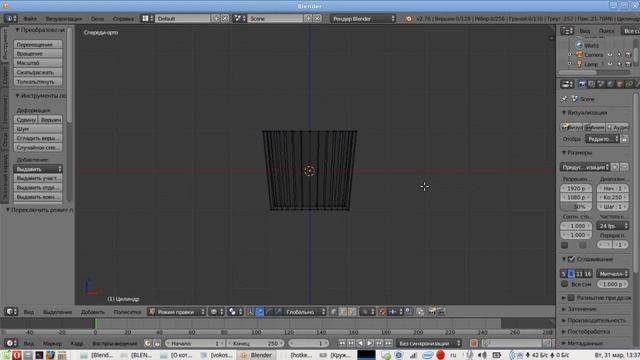This screenshot has width=640, height=360.
Task: Open the render Display mode dropdown
Action: [602, 139]
